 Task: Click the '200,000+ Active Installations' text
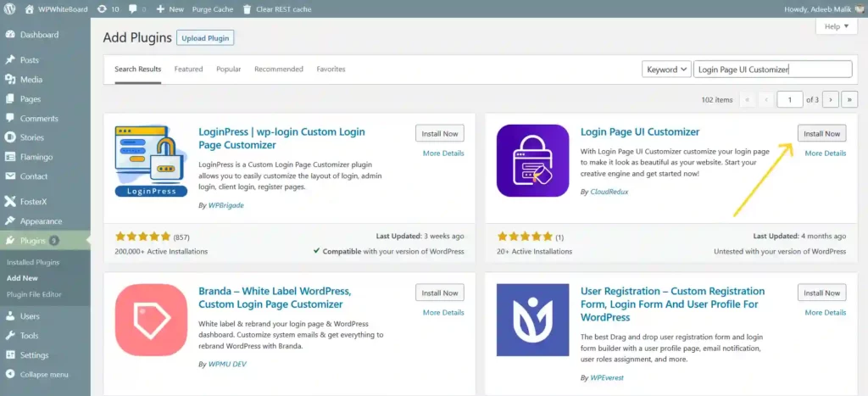162,252
